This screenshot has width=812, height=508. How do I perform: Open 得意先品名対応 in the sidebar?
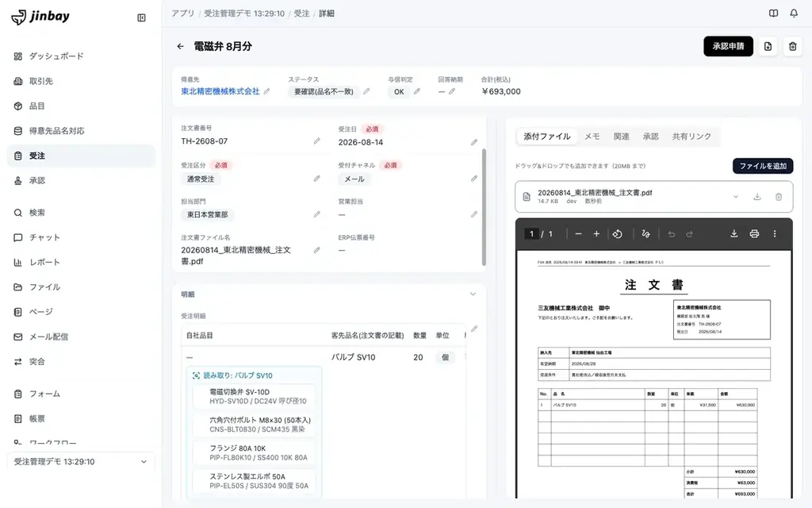81,131
